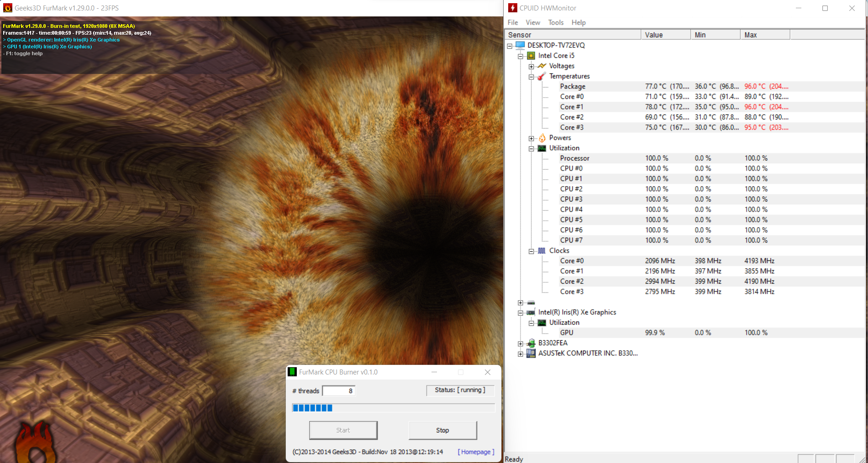Viewport: 868px width, 463px height.
Task: Click the Status running indicator
Action: (460, 390)
